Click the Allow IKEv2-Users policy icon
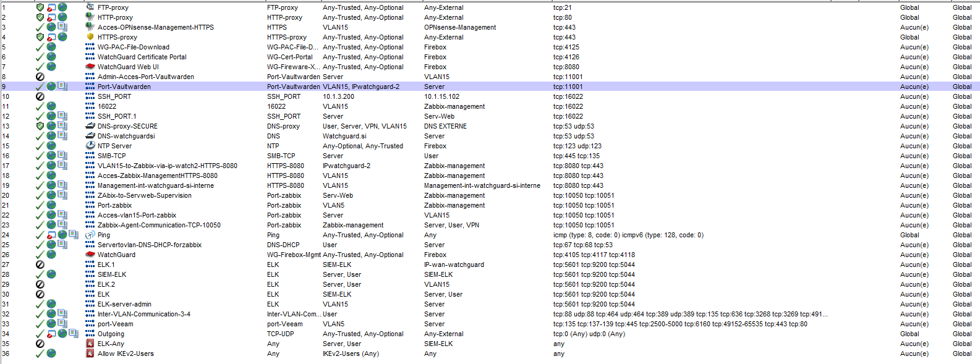This screenshot has width=980, height=364. (90, 353)
